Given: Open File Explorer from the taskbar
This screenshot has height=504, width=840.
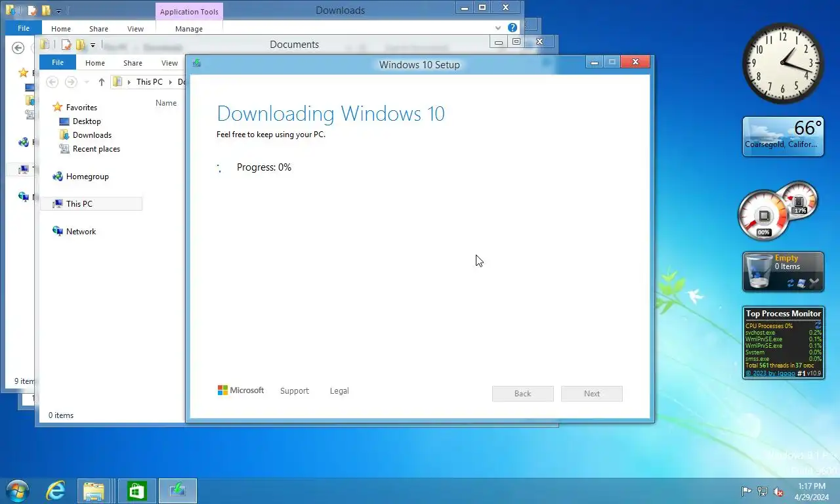Looking at the screenshot, I should click(94, 491).
